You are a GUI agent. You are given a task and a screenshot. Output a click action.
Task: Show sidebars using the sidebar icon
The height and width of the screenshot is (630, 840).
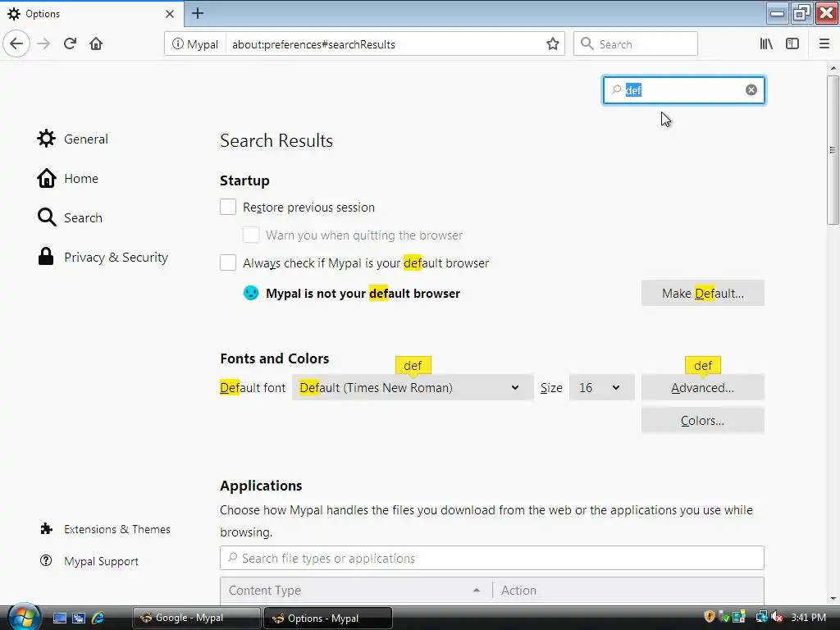792,44
